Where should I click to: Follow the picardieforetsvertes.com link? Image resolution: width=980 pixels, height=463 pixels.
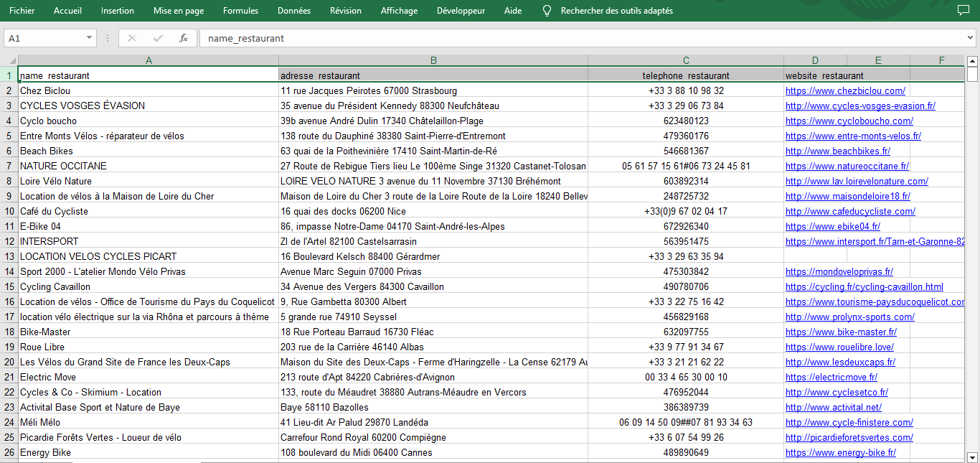[x=849, y=438]
